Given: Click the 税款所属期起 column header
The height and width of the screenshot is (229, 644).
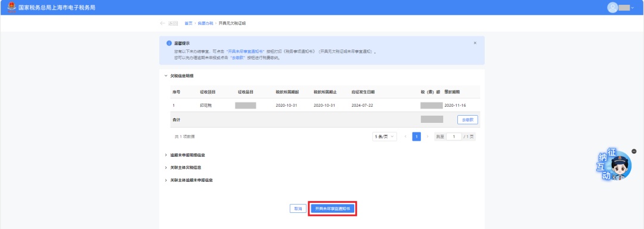Looking at the screenshot, I should 287,92.
